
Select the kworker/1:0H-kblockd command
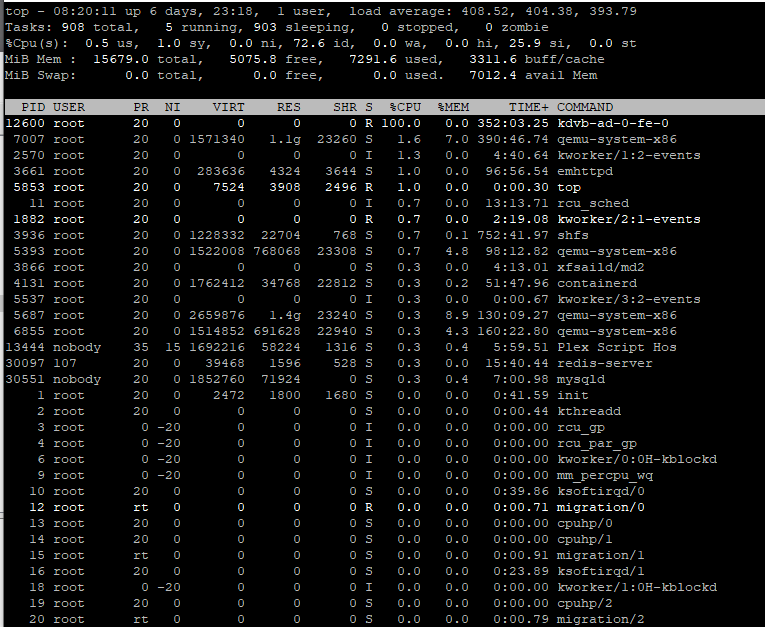(x=637, y=588)
